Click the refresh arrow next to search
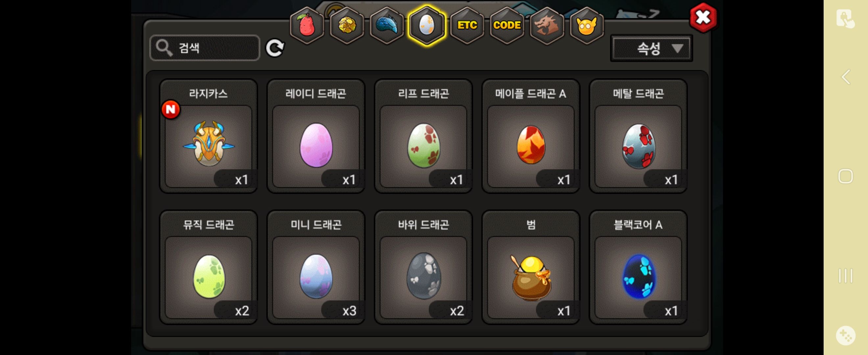This screenshot has height=355, width=868. click(x=275, y=48)
